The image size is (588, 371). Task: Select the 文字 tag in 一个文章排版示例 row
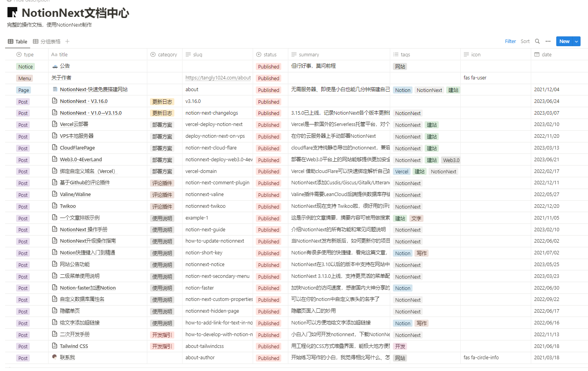[x=416, y=218]
